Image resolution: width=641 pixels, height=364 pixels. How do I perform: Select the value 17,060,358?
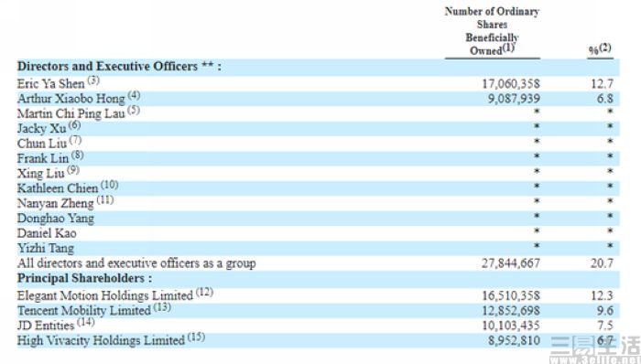(x=511, y=83)
